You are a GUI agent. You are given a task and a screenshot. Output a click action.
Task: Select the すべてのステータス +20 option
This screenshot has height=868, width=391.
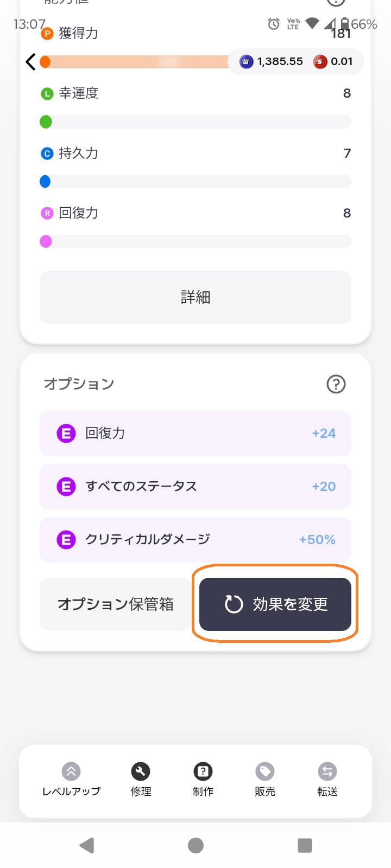[195, 487]
